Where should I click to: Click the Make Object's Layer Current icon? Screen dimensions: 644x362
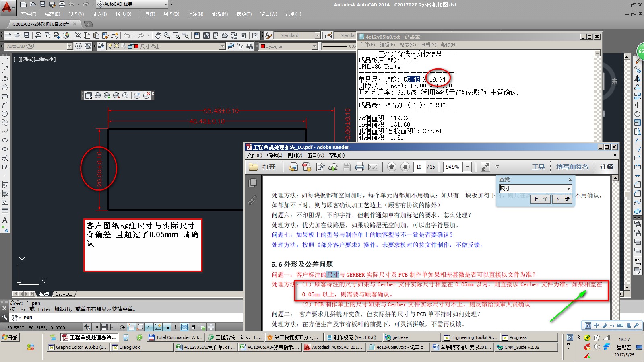(x=231, y=46)
